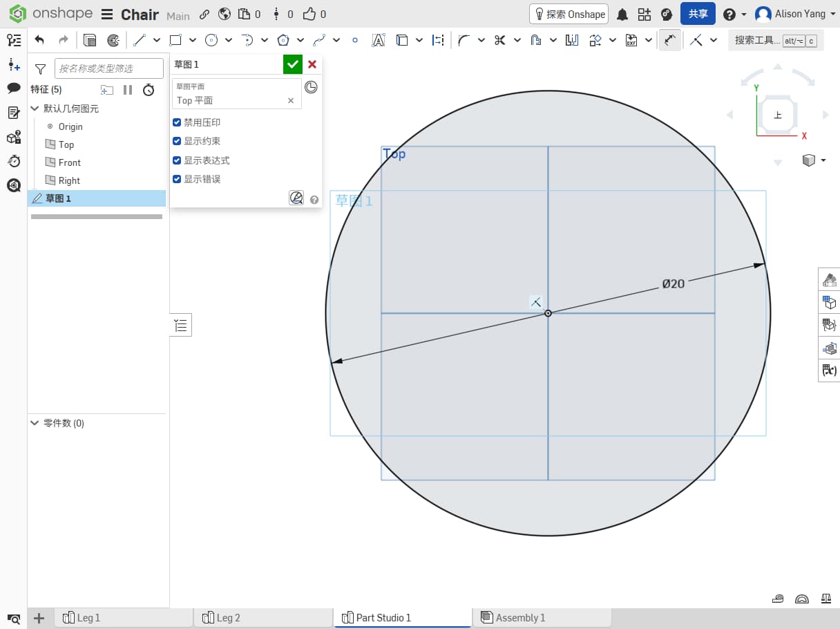Select the Coincident constraint tool

click(696, 40)
